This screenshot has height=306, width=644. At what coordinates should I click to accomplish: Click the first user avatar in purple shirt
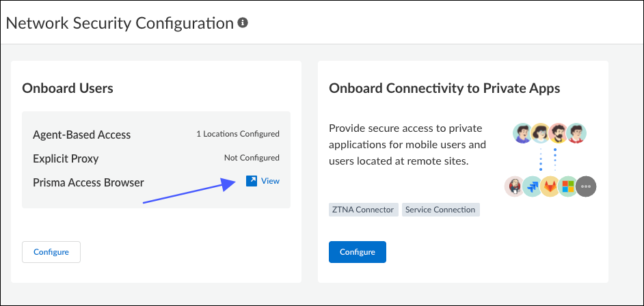pos(523,133)
